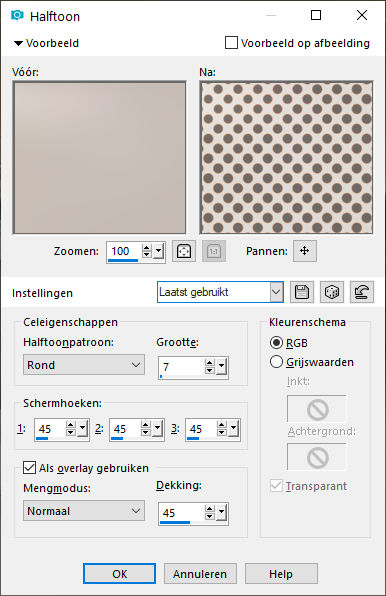Click Schermhoek 3 spinner arrows
Screen dimensions: 386x596
click(221, 429)
